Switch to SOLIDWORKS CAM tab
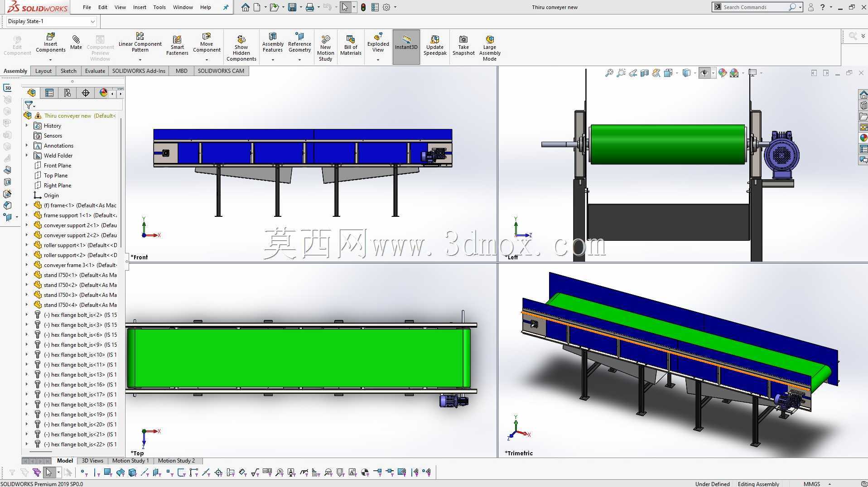 click(x=221, y=71)
